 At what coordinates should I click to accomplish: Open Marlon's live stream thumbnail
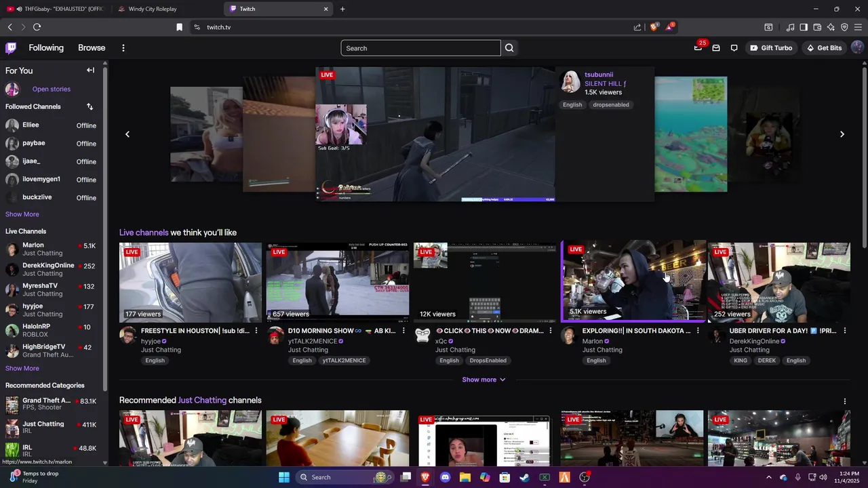point(633,281)
